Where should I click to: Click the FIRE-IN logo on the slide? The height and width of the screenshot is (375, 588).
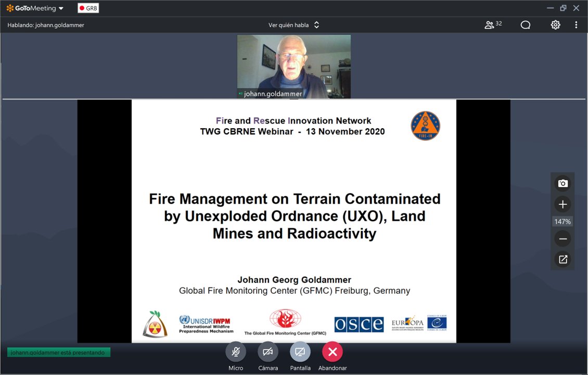coord(425,126)
